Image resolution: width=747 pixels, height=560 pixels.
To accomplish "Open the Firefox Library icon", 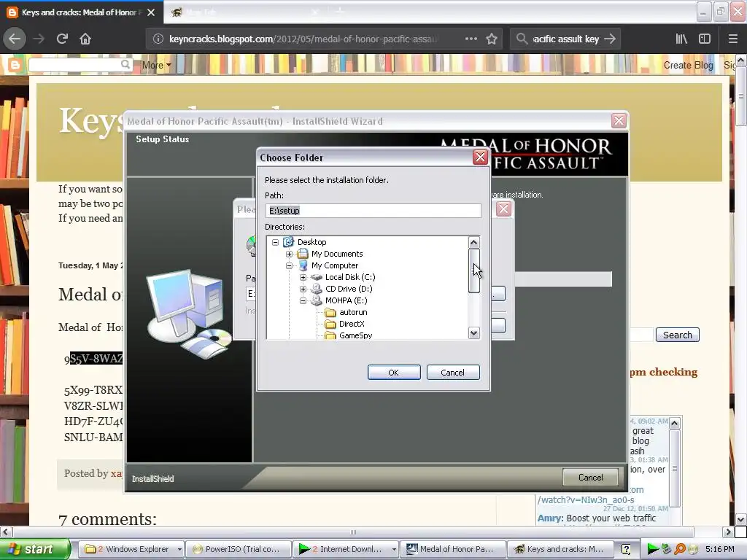I will tap(681, 39).
